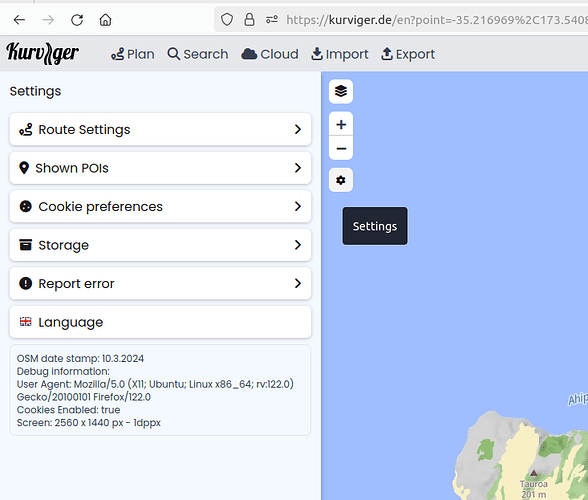Click the Kurviger logo
Viewport: 588px width, 500px height.
[42, 53]
